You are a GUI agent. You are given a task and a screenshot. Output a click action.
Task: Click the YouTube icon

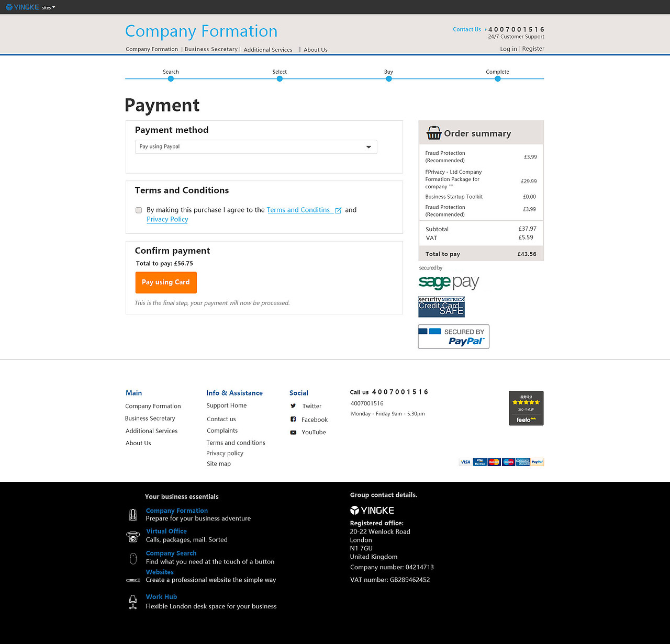click(x=293, y=432)
